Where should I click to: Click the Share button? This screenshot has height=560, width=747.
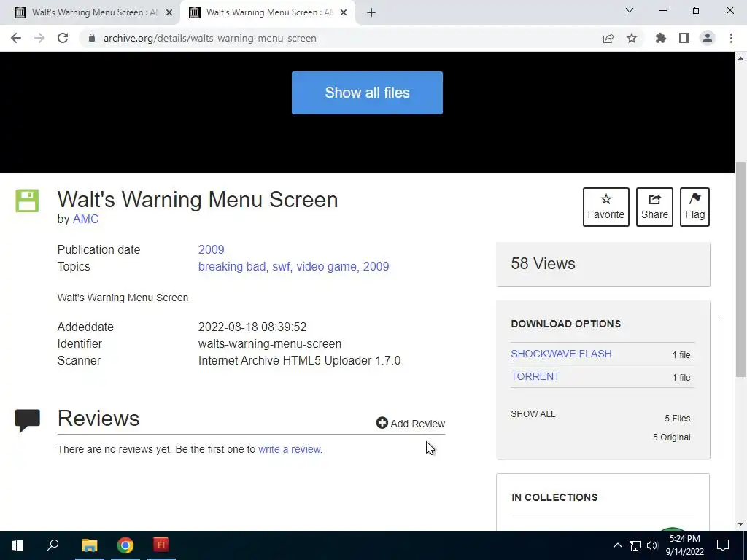coord(654,207)
